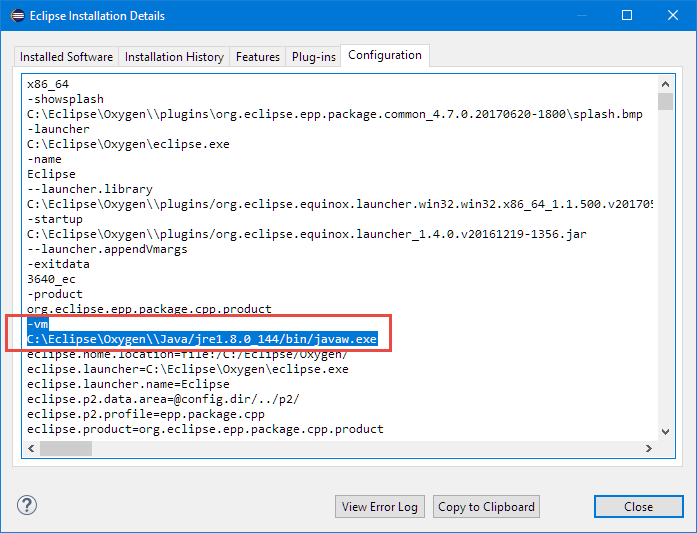Open the Installation History tab
Screen dimensions: 697x533
tap(174, 57)
